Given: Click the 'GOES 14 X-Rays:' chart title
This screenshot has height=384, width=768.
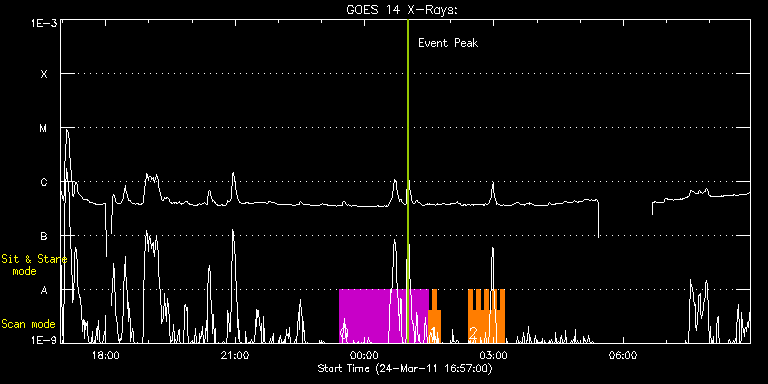Looking at the screenshot, I should pos(402,10).
